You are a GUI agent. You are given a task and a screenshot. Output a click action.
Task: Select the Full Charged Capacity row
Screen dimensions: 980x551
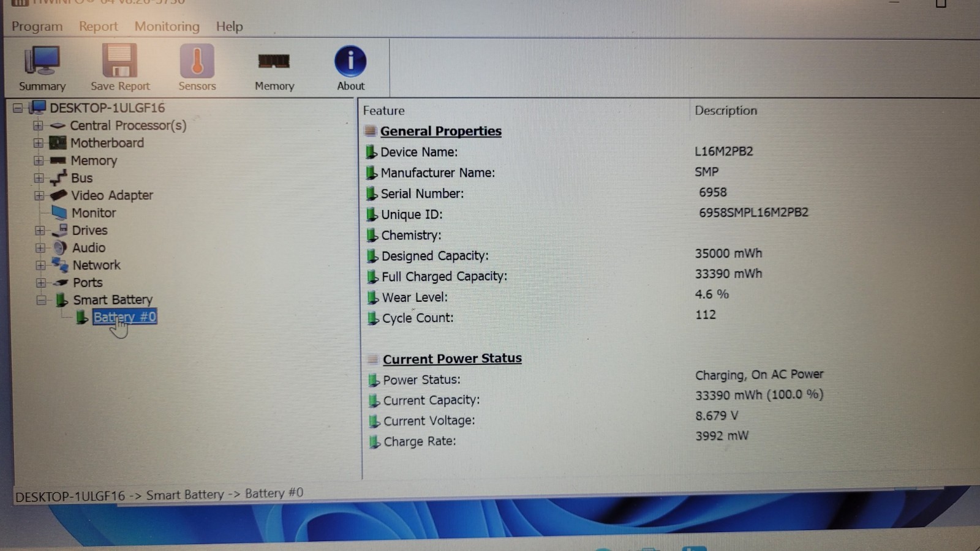(x=668, y=276)
